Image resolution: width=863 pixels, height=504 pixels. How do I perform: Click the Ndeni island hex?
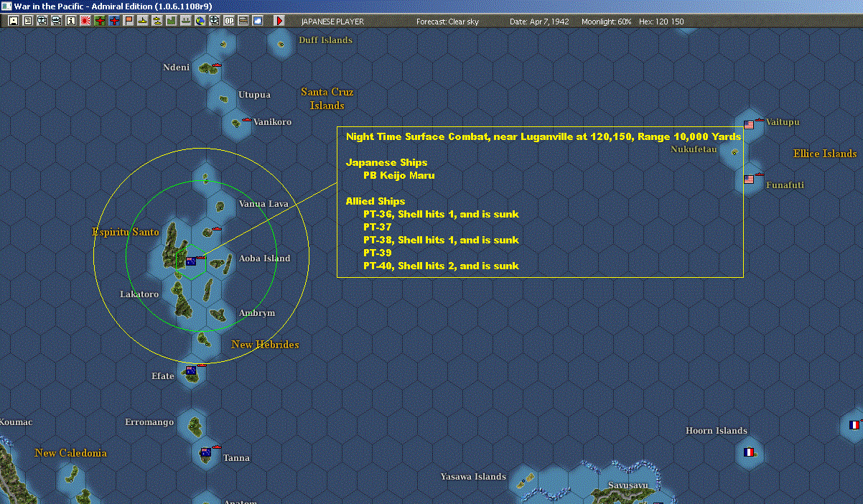click(207, 70)
